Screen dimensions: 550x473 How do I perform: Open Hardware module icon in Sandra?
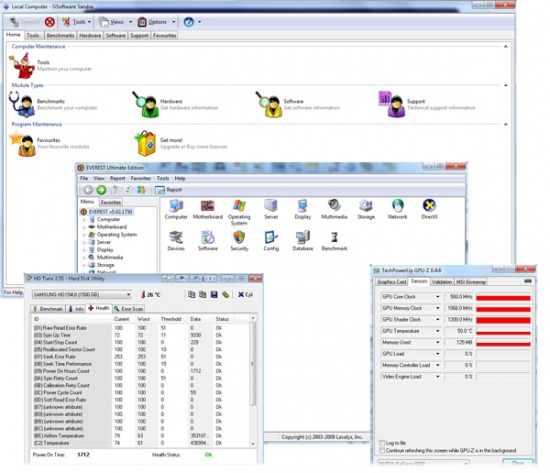pos(146,105)
